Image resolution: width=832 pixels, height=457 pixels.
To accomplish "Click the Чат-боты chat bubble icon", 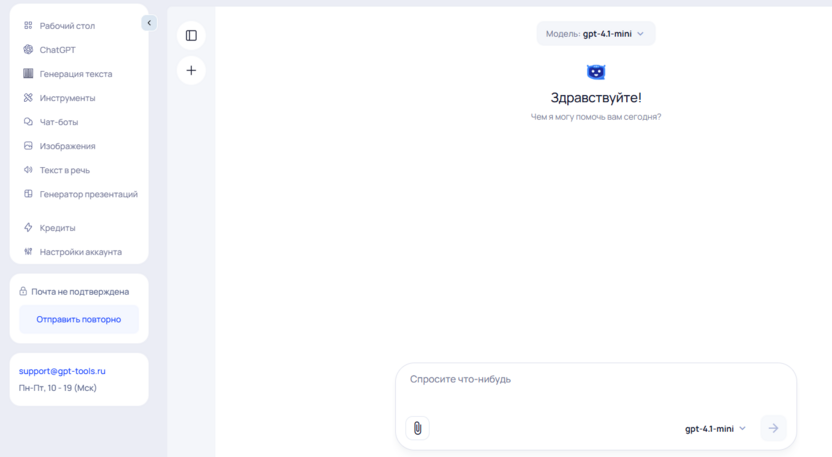I will click(28, 122).
